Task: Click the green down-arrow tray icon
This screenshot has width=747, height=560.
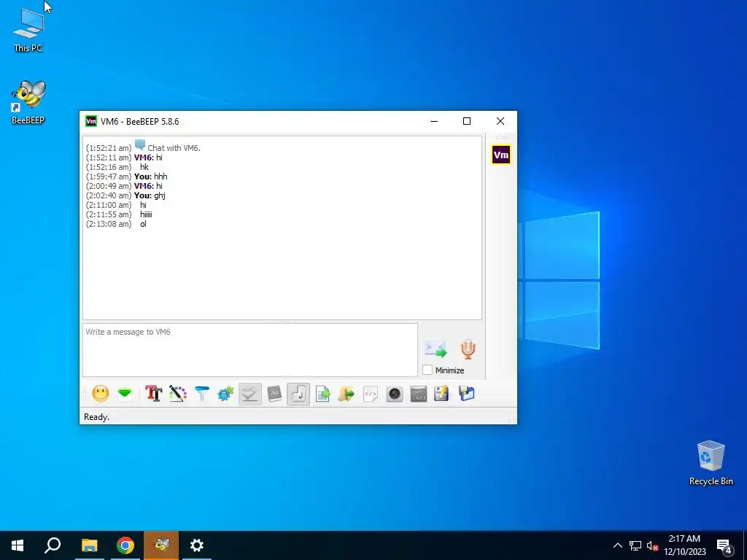Action: 125,394
